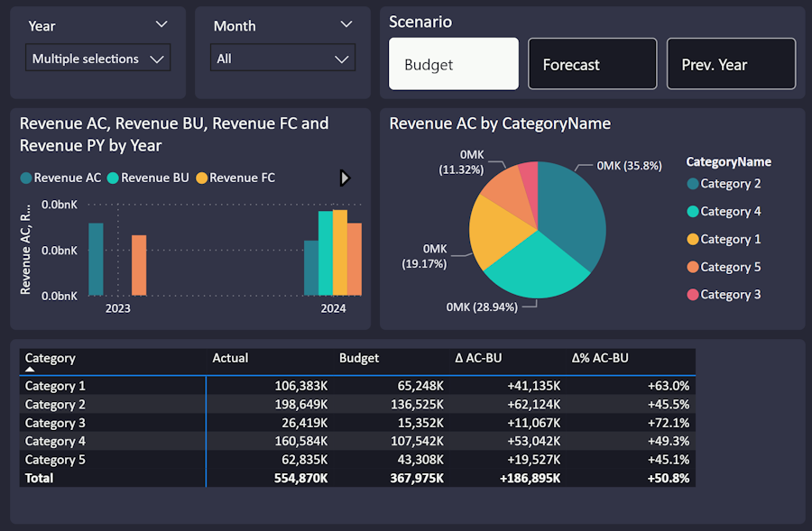
Task: Click the Category sort arrow in table header
Action: pyautogui.click(x=30, y=370)
